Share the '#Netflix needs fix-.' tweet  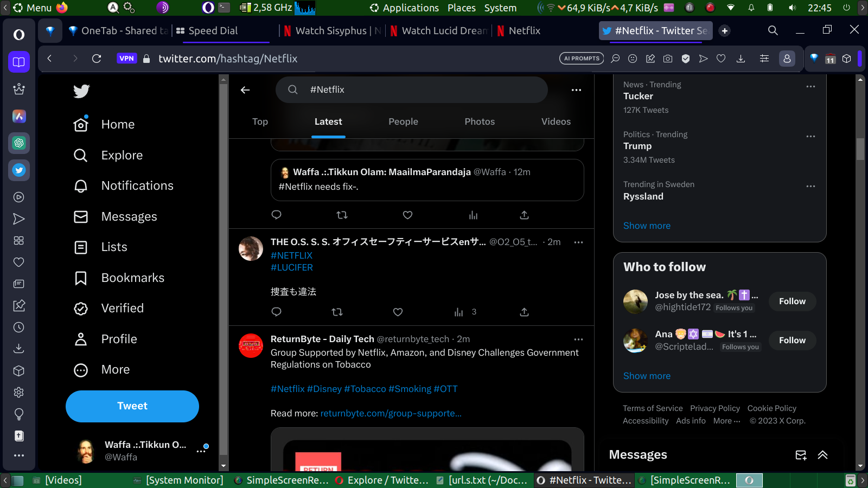tap(524, 215)
